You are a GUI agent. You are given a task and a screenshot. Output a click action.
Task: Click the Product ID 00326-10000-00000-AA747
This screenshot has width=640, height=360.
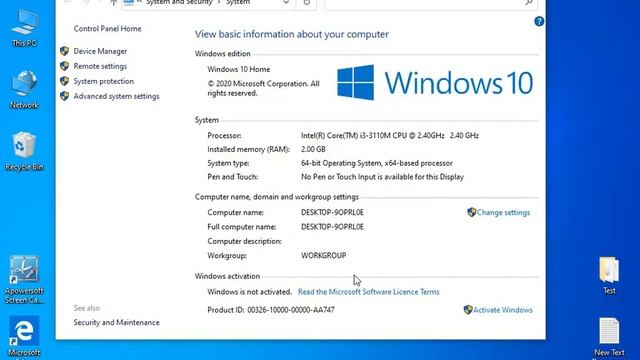click(x=271, y=310)
